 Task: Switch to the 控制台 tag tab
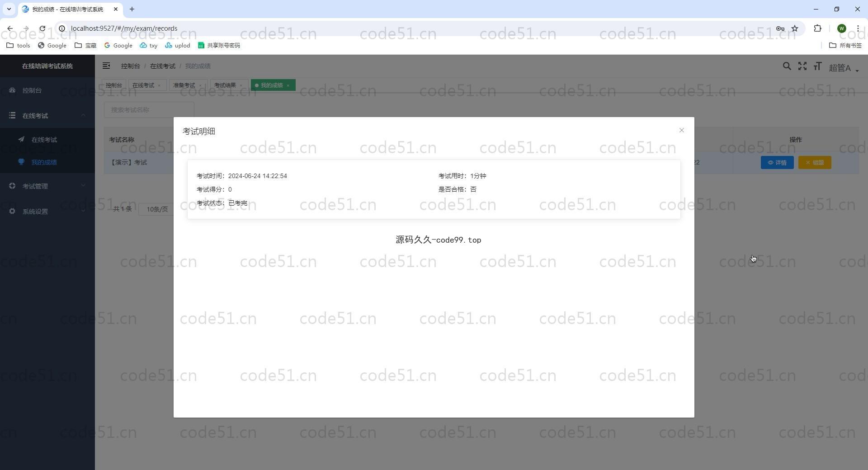point(114,85)
